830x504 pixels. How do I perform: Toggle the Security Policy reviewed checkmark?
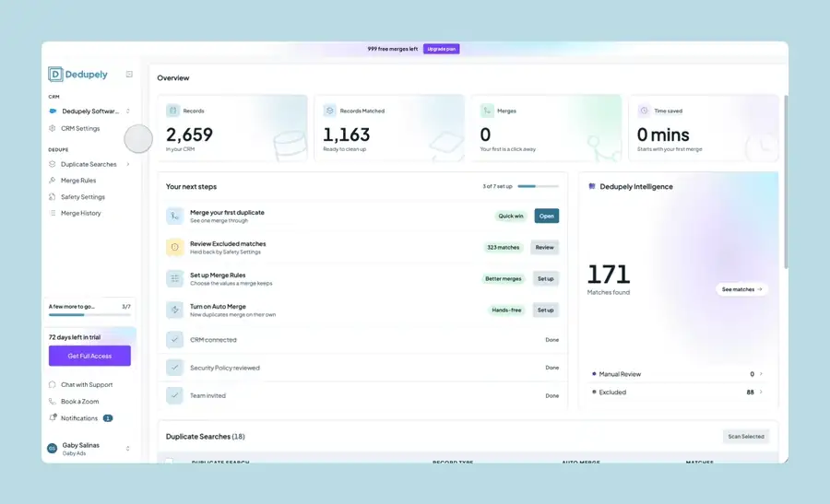174,368
